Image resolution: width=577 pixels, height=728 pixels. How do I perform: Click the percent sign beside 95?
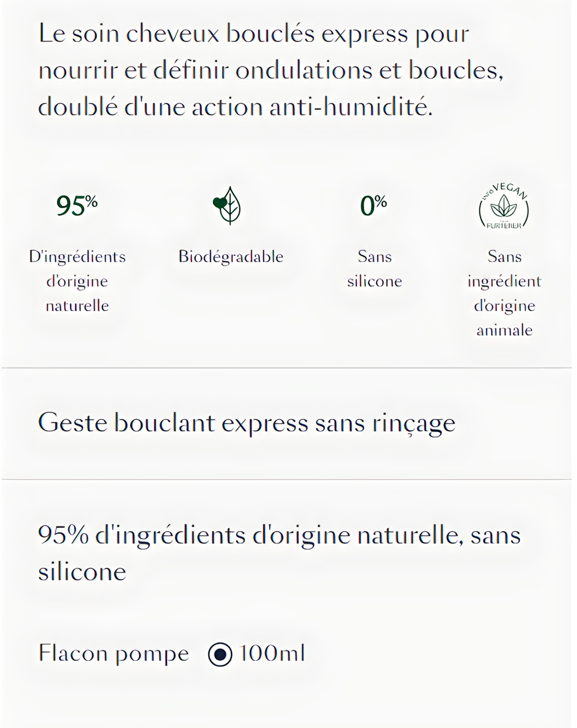91,201
